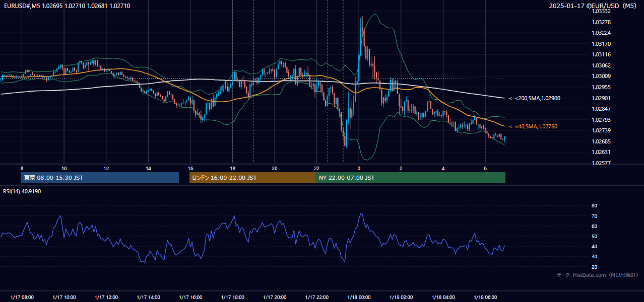
Task: Click the 1/17 10:00 time axis label
Action: [64, 297]
